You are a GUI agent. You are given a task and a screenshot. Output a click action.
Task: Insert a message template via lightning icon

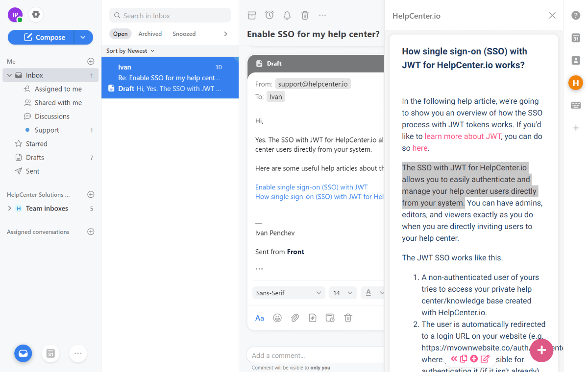point(313,318)
